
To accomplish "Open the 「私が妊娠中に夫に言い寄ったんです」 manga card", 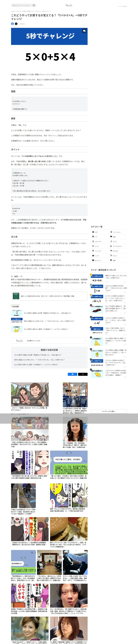I will pyautogui.click(x=30, y=465).
